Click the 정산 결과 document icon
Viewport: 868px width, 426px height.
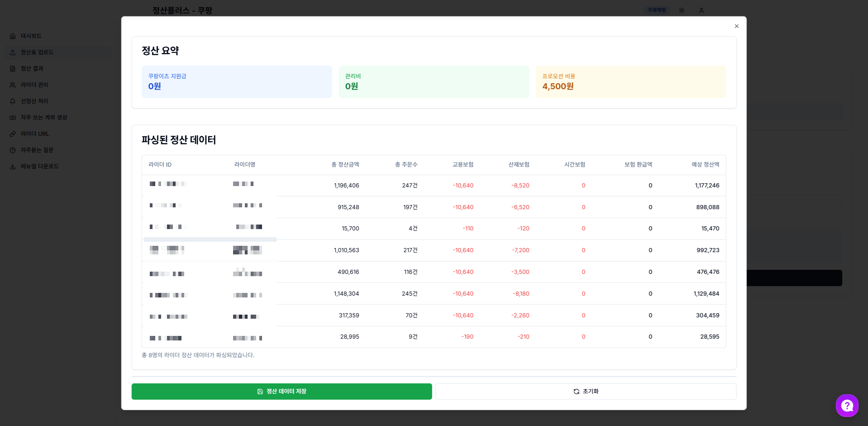click(13, 69)
